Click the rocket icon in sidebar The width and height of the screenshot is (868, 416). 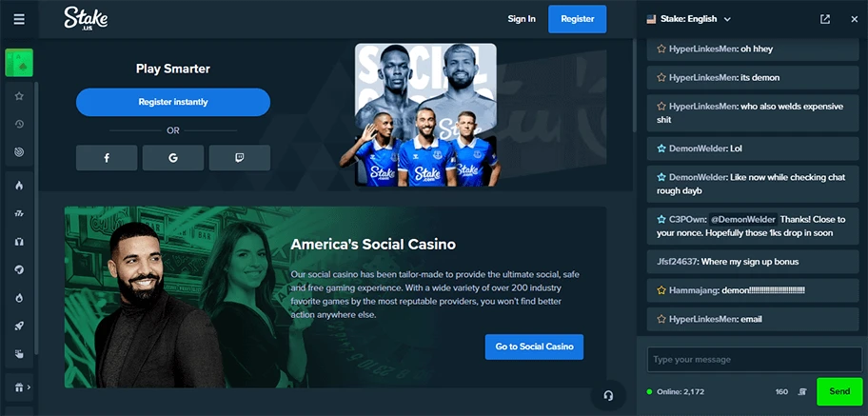click(x=19, y=327)
